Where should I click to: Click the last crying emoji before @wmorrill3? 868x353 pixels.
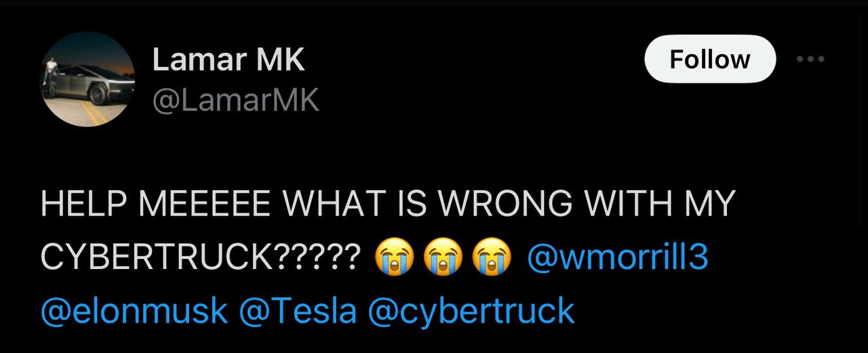491,258
